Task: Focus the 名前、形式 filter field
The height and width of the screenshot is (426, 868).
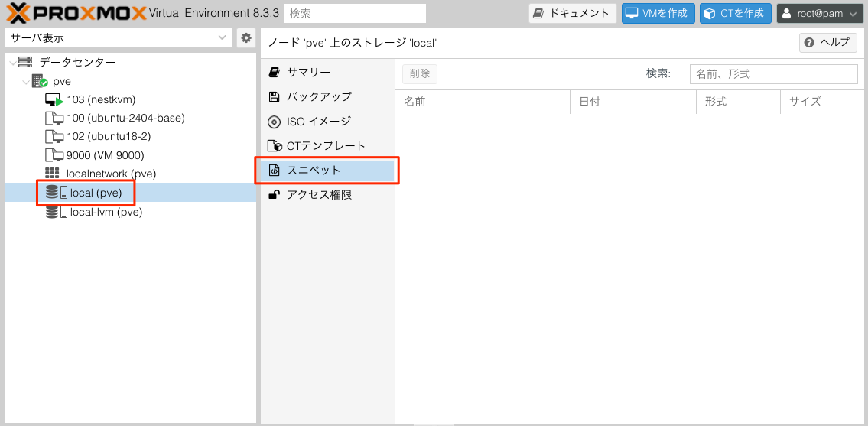Action: click(774, 74)
